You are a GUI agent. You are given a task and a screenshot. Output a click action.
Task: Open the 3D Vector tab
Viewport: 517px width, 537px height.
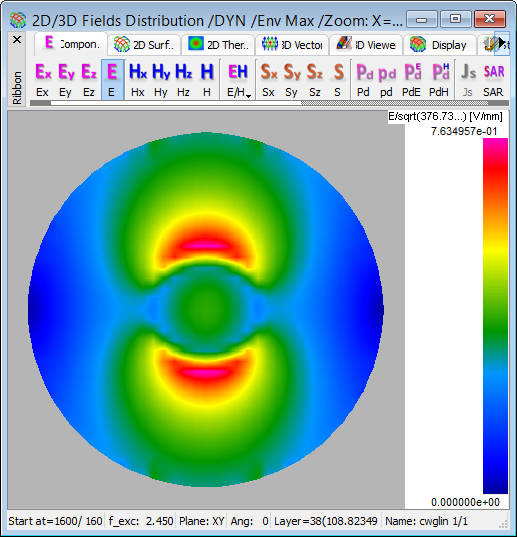click(292, 45)
